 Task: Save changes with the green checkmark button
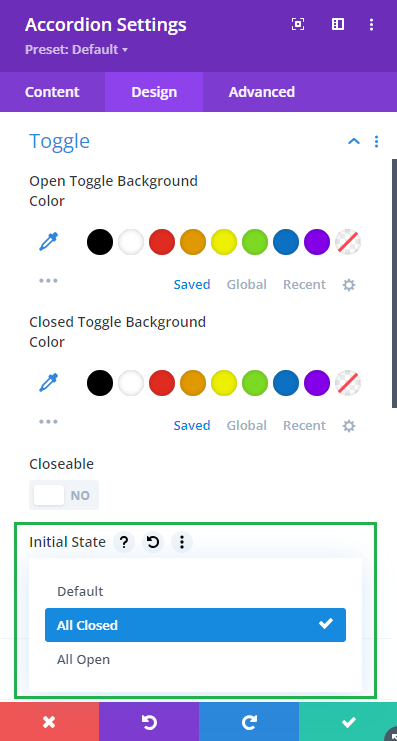348,722
